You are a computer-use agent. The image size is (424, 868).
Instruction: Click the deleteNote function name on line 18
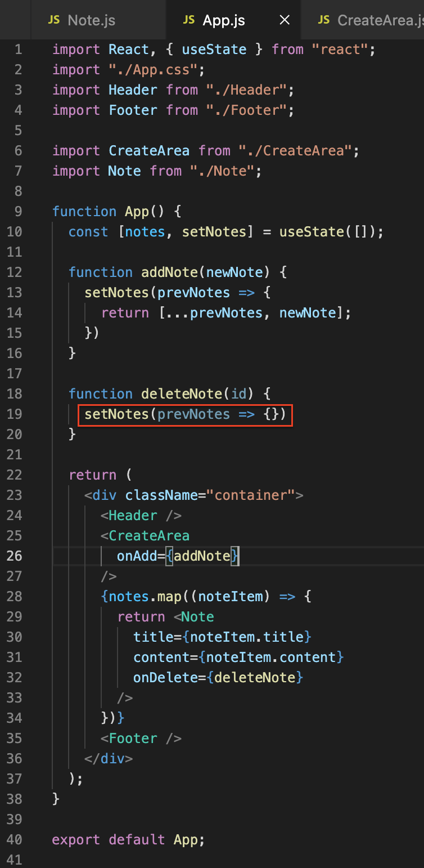pyautogui.click(x=182, y=393)
